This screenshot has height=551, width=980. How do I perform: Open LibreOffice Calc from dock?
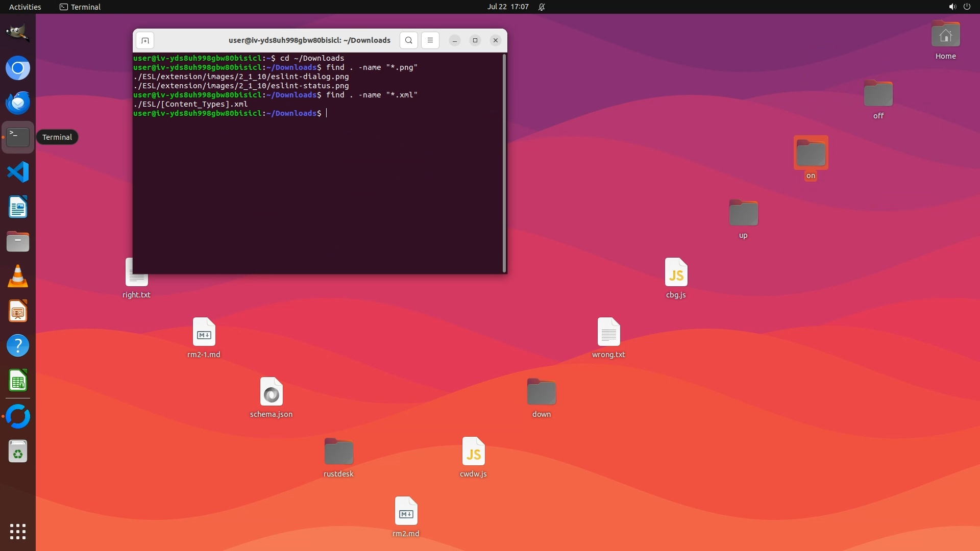[18, 381]
